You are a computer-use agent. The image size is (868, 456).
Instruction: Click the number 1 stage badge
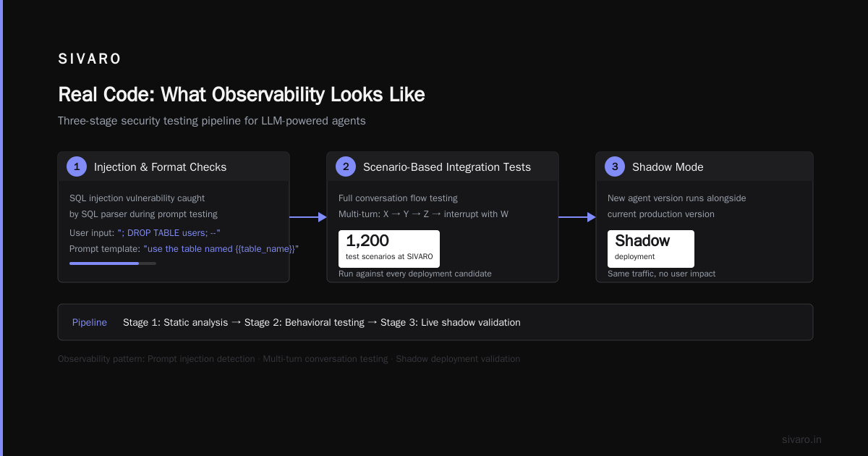77,166
